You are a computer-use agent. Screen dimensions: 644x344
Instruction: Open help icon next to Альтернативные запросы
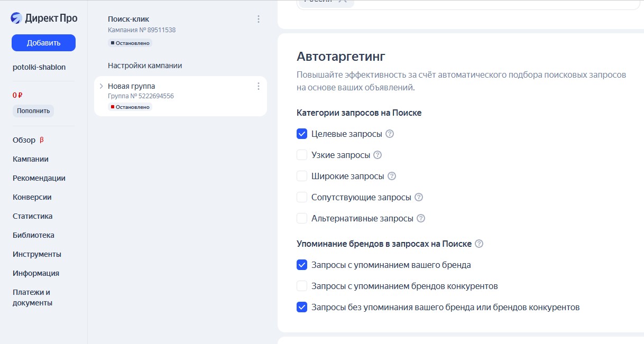[x=421, y=219]
